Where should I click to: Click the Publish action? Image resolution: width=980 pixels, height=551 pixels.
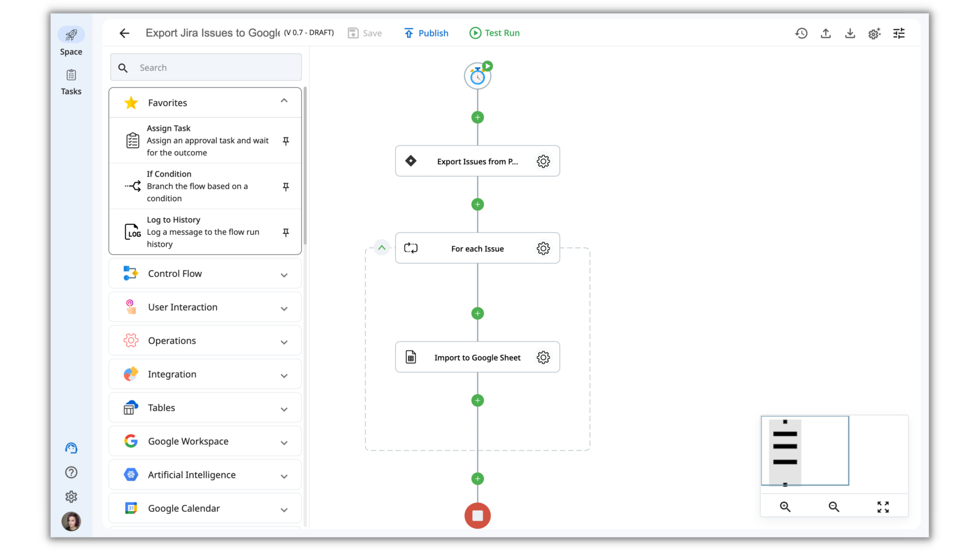pyautogui.click(x=426, y=33)
